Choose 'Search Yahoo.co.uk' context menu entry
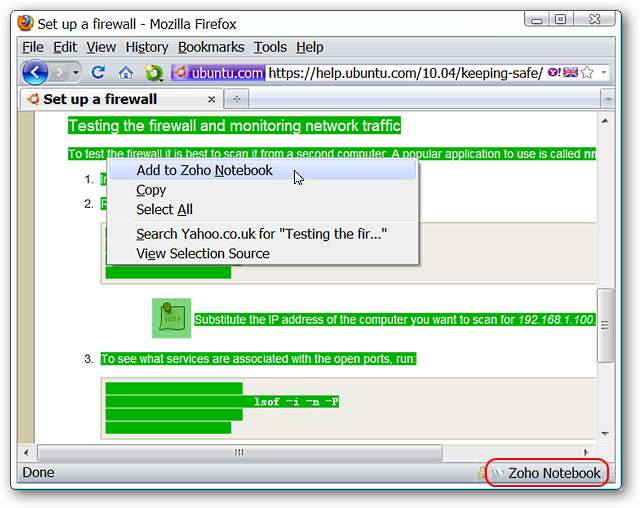This screenshot has width=640, height=508. coord(263,234)
